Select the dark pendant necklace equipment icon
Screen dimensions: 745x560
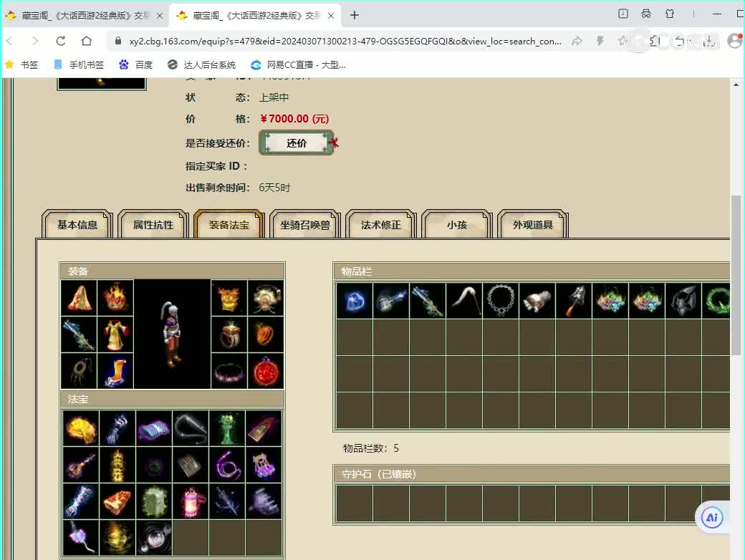tap(80, 371)
